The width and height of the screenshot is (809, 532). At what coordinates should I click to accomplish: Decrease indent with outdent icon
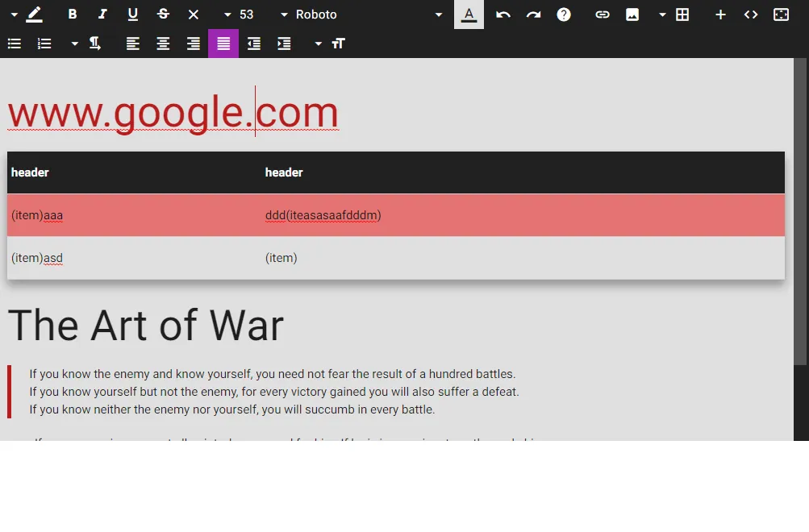(x=254, y=44)
